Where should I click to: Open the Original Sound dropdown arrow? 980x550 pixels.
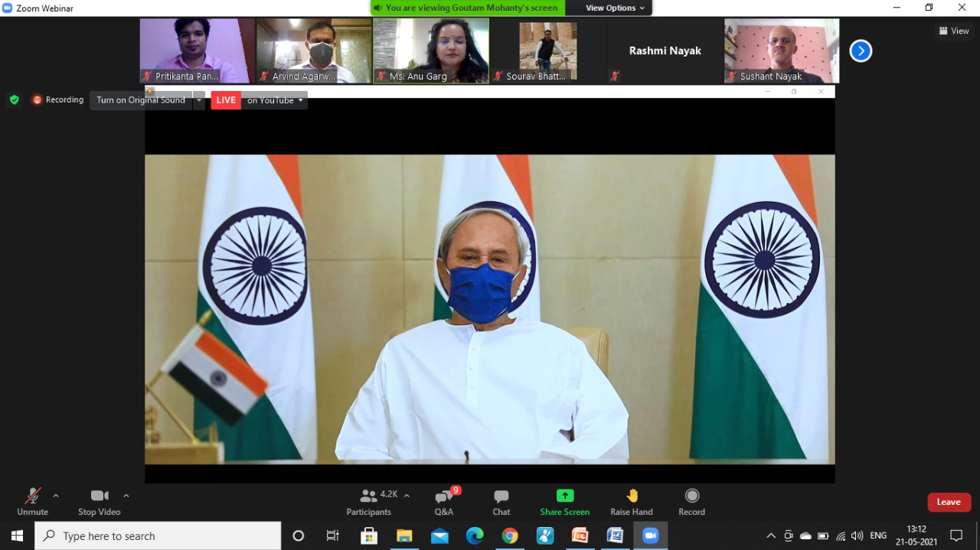[199, 100]
